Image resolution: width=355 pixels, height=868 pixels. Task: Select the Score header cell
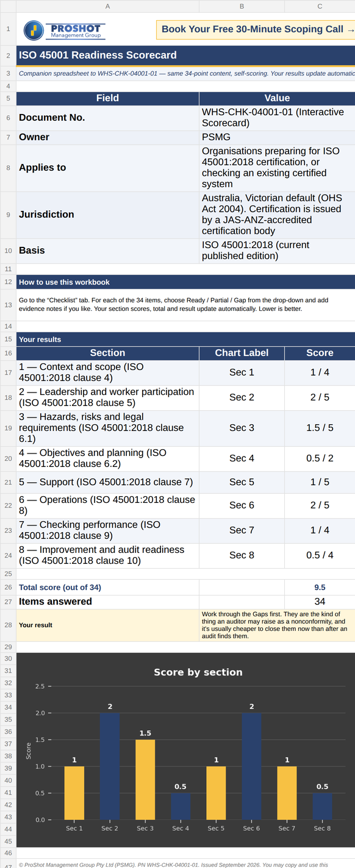coord(320,353)
